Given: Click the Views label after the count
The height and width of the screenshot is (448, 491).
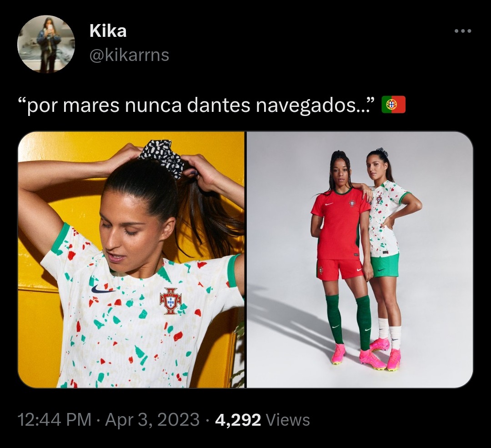Looking at the screenshot, I should [x=288, y=420].
